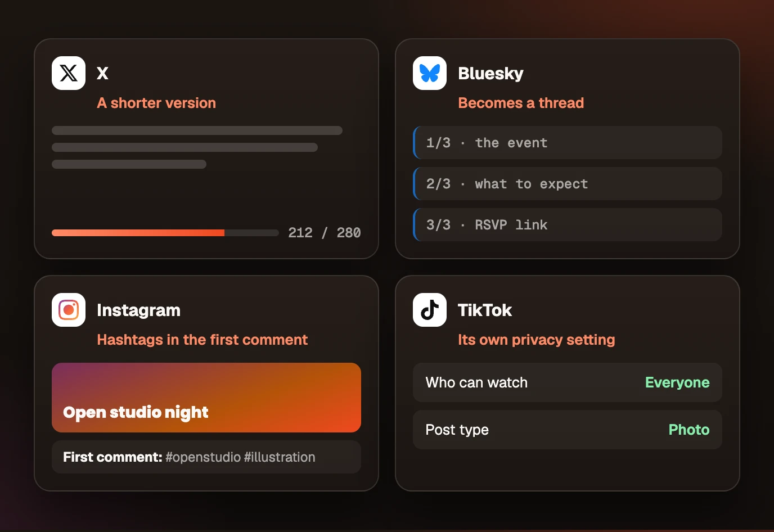The height and width of the screenshot is (532, 774).
Task: Click the X post placeholder text lines
Action: point(197,147)
